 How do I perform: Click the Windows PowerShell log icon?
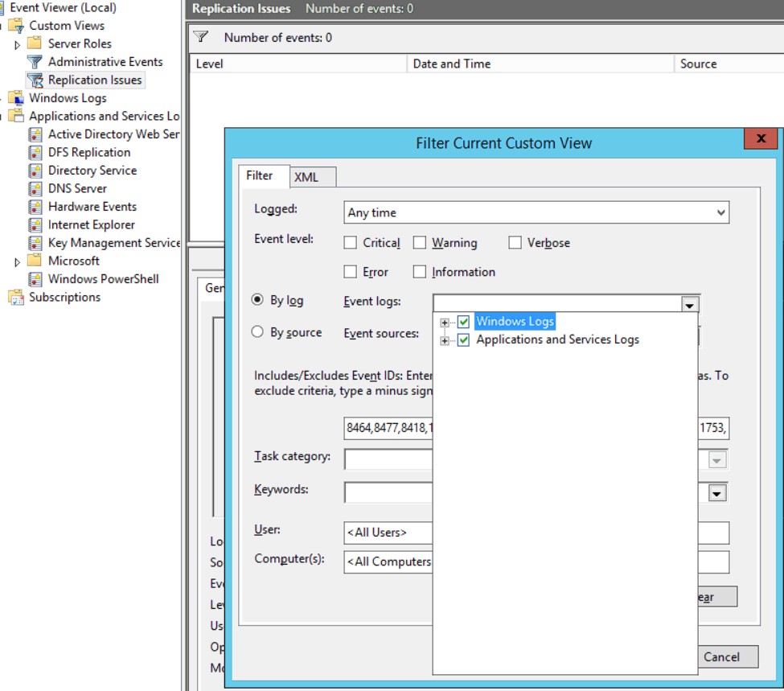point(35,279)
